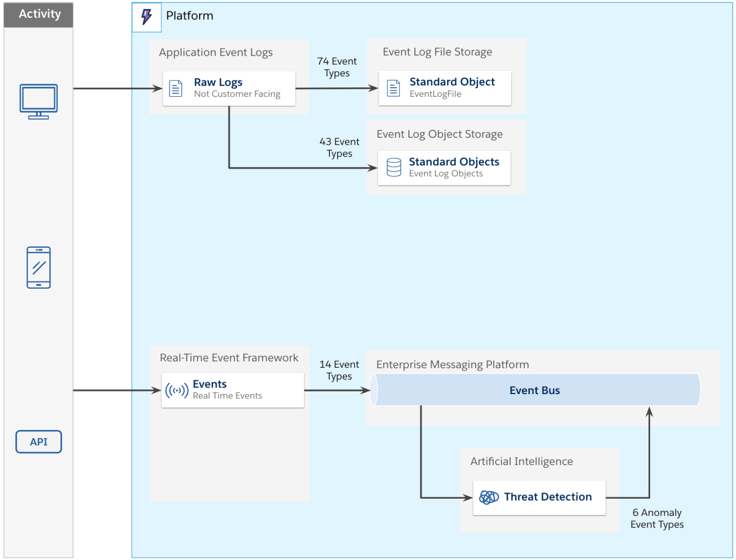Select the desktop monitor icon in Activity panel

pyautogui.click(x=38, y=99)
